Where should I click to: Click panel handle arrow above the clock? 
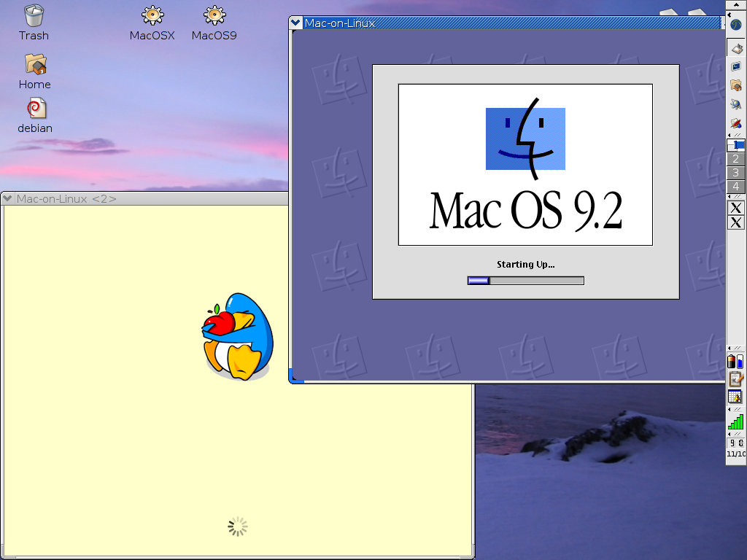click(729, 434)
